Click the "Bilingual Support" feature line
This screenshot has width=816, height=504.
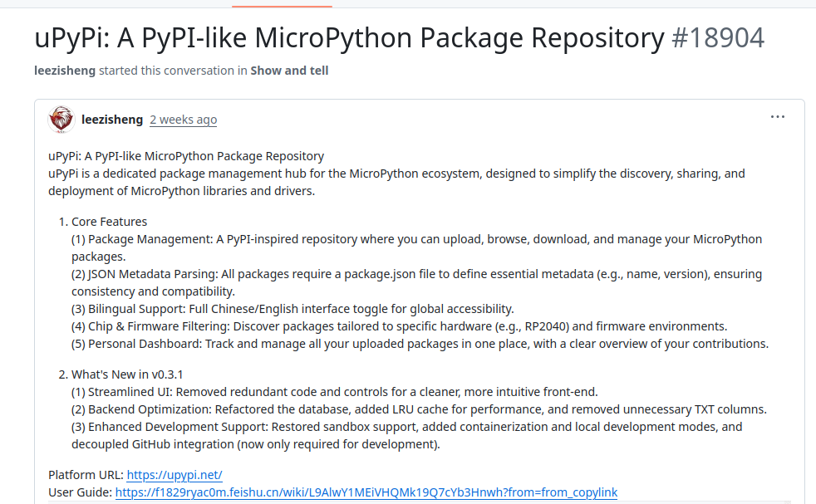[x=292, y=309]
